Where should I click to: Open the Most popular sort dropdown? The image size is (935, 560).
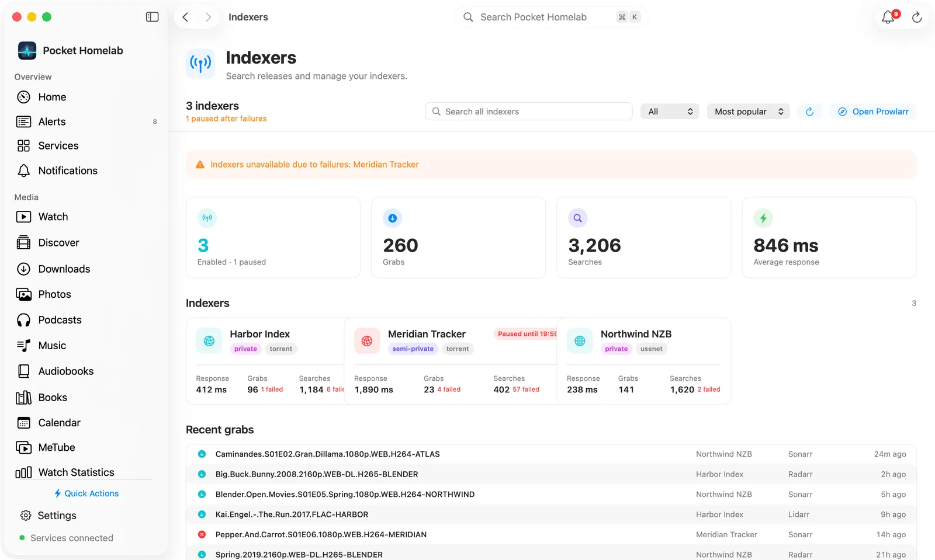pos(749,112)
